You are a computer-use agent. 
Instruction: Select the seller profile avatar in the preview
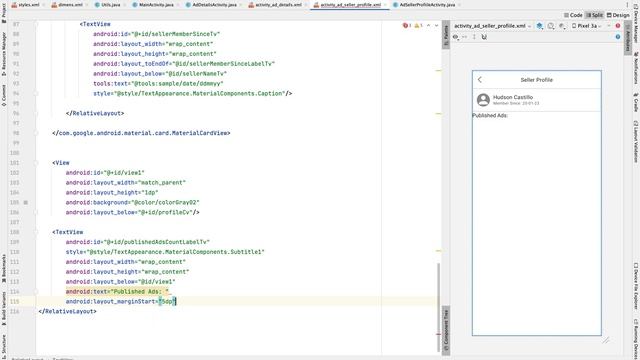[483, 100]
